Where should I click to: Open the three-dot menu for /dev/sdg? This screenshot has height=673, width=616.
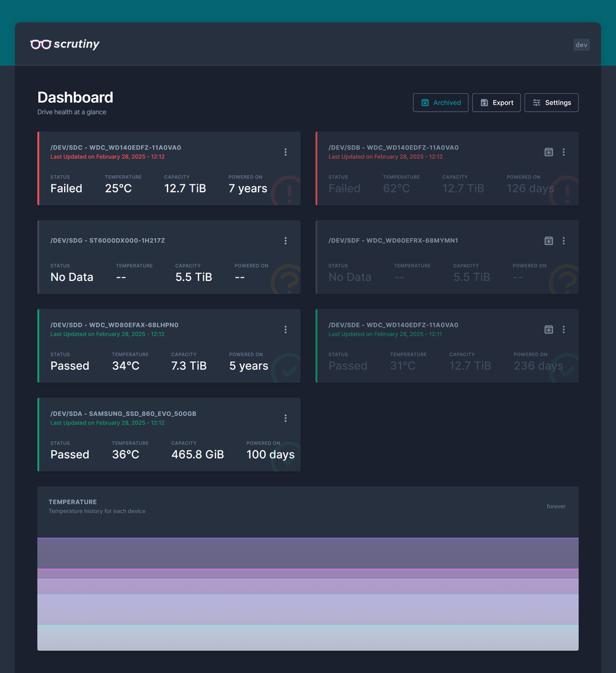(x=285, y=241)
